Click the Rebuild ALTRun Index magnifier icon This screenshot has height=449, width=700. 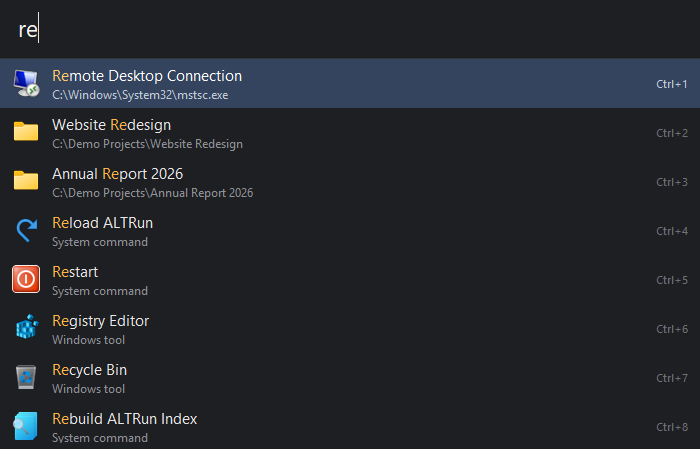point(25,426)
